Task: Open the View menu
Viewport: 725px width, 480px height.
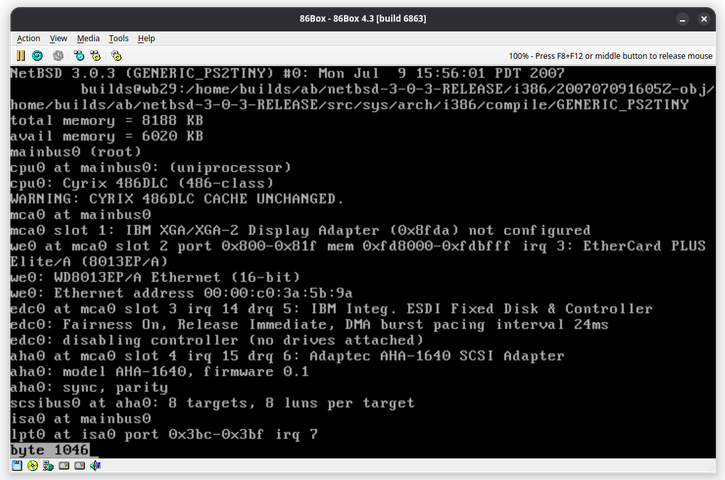Action: tap(58, 38)
